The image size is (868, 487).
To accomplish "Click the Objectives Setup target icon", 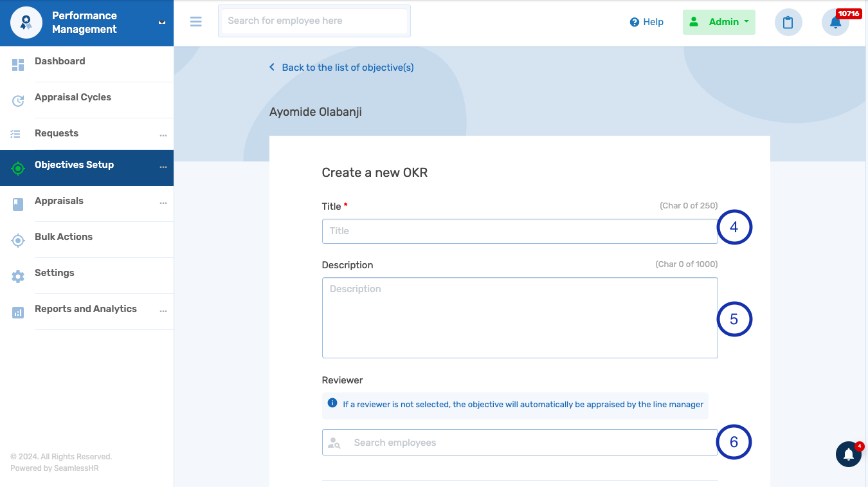I will click(x=18, y=169).
